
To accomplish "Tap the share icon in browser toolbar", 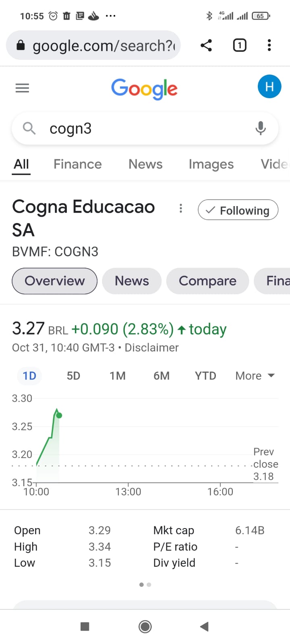I will (206, 45).
